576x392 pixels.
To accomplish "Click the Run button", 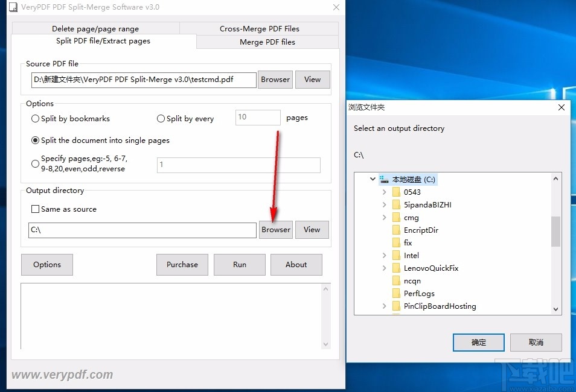I will pos(239,264).
